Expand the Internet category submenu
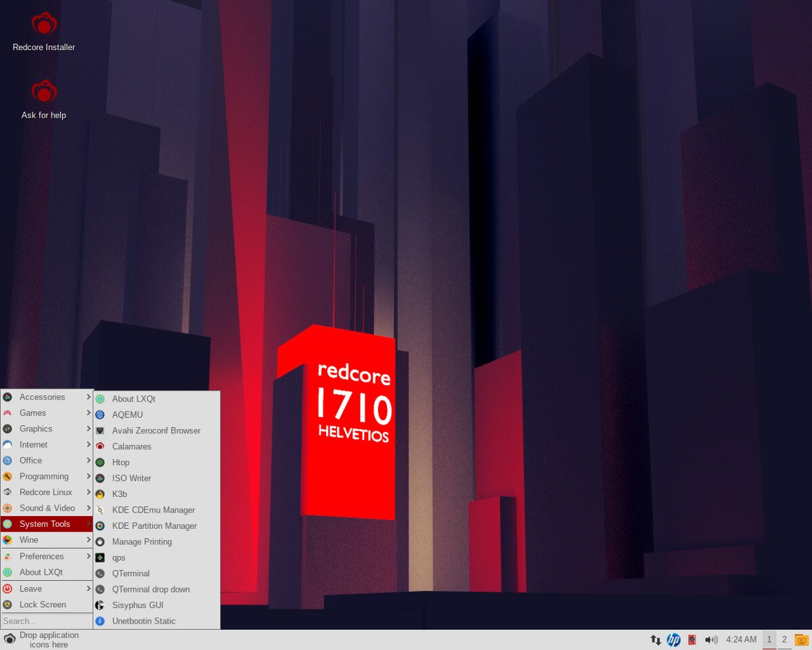812x650 pixels. point(46,445)
